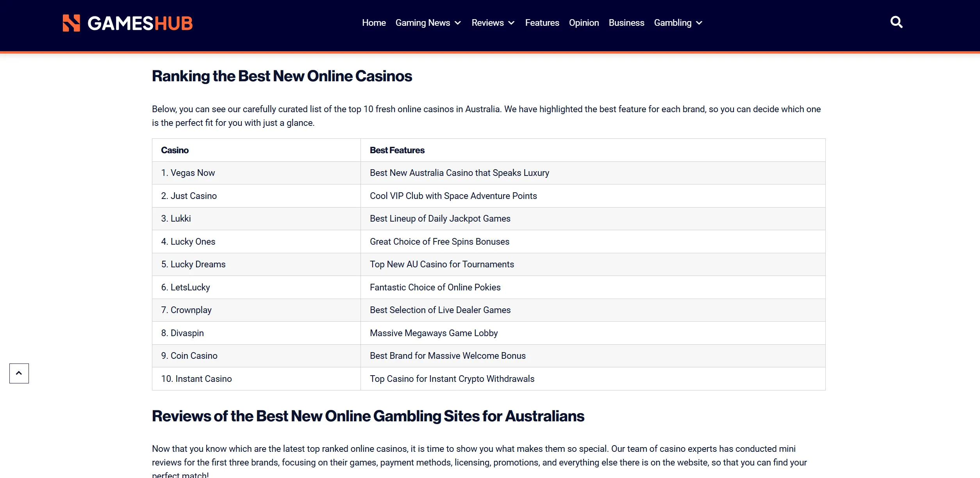Select the '8. Divaspin' table cell

pyautogui.click(x=256, y=333)
